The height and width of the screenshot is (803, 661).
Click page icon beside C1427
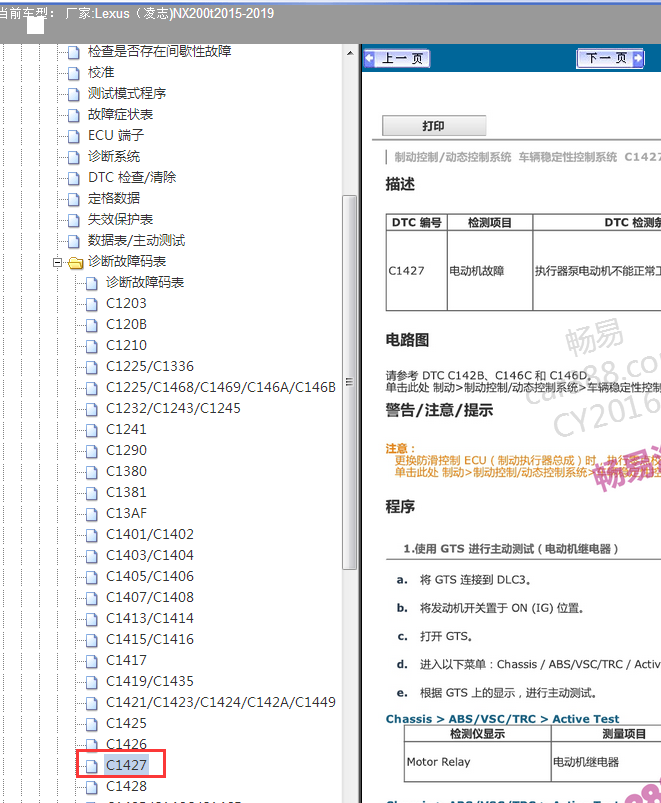click(x=92, y=766)
